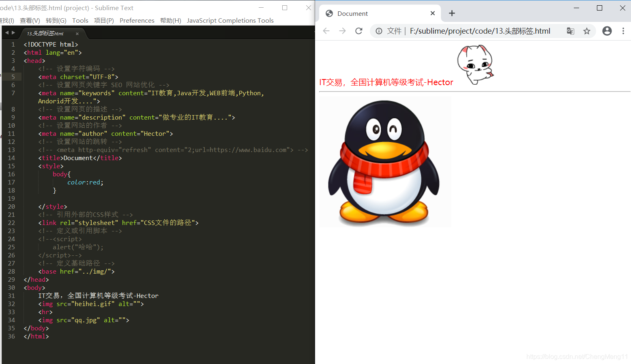Focus the Chrome address bar URL

[480, 31]
